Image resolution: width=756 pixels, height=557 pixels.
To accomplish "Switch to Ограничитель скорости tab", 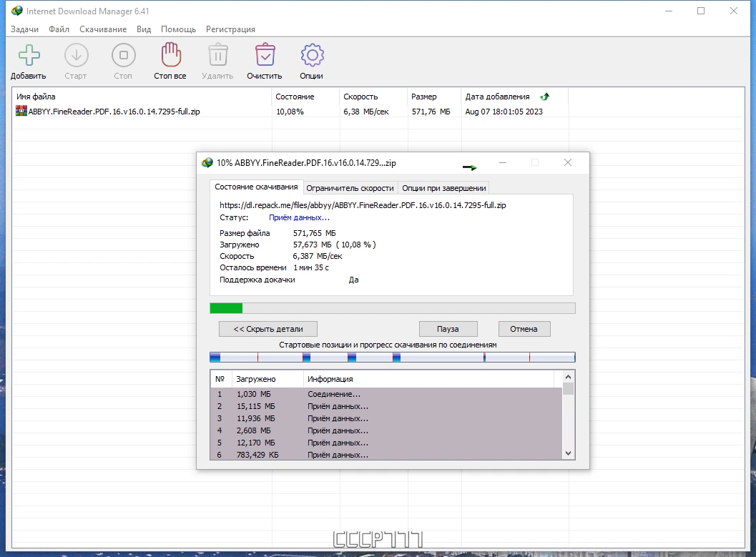I will point(350,188).
